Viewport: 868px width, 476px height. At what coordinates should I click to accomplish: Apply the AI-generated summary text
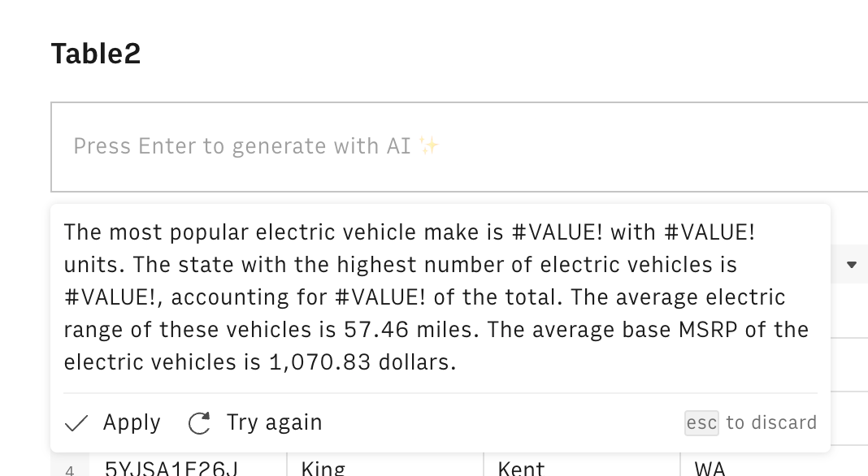(130, 422)
